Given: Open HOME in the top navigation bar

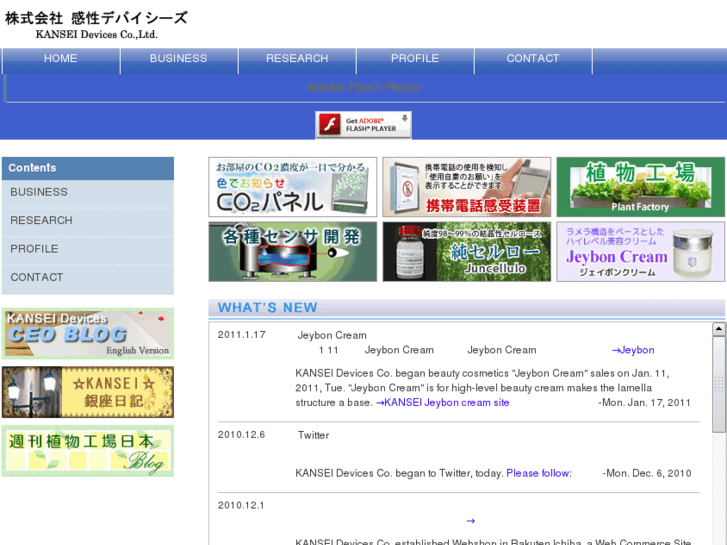Looking at the screenshot, I should 61,59.
